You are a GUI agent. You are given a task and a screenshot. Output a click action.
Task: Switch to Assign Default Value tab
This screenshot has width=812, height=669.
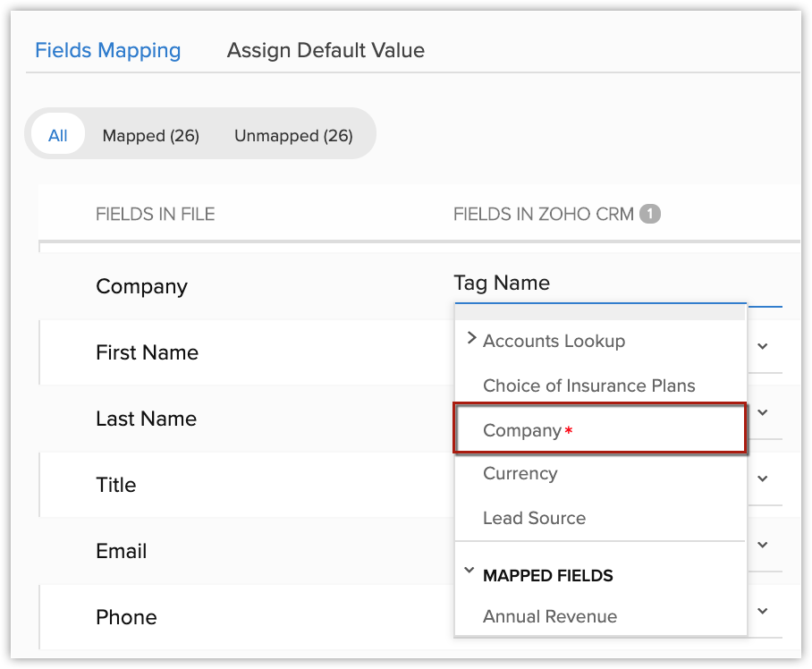[x=326, y=50]
